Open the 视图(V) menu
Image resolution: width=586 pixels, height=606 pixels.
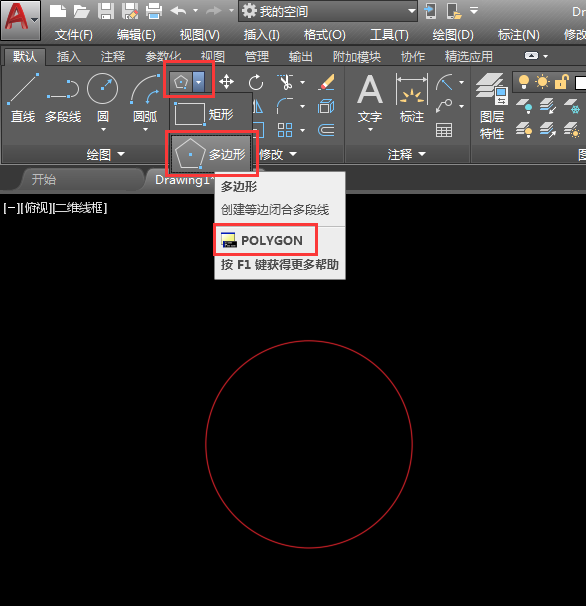tap(199, 35)
